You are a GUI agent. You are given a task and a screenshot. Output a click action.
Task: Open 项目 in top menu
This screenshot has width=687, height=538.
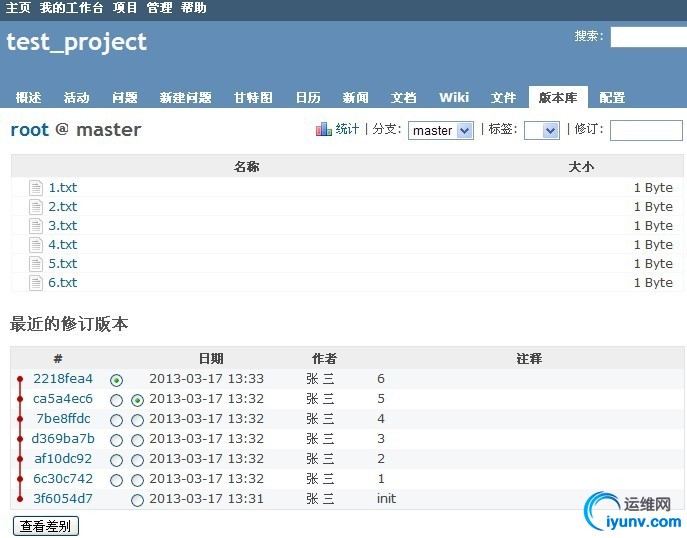click(125, 7)
